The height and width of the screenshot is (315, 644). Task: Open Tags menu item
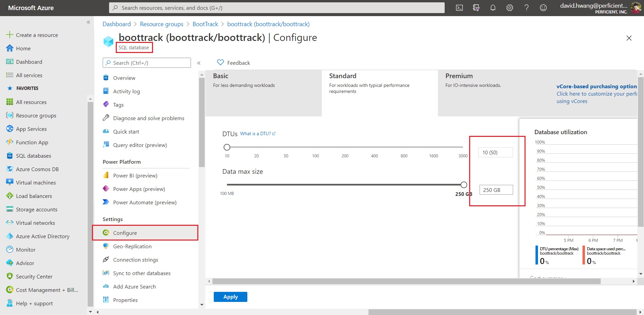(x=118, y=105)
